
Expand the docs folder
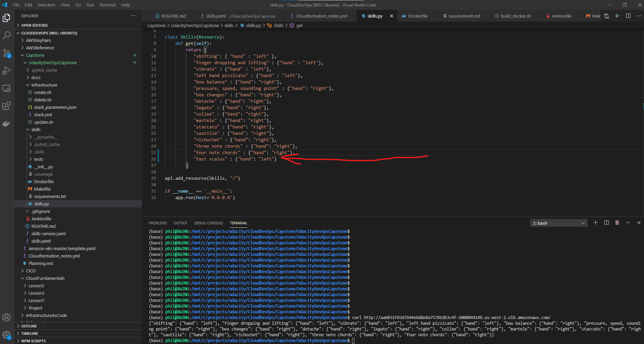click(x=78, y=78)
